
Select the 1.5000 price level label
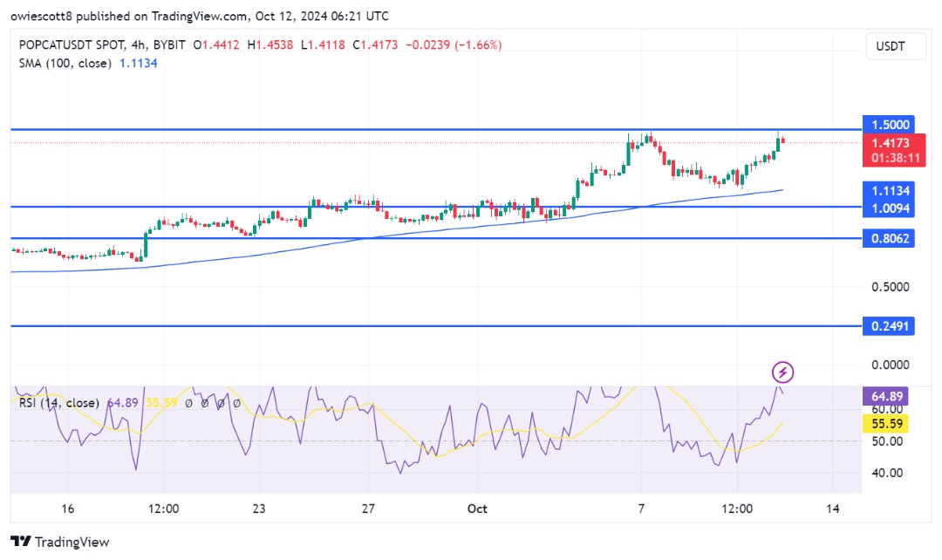[887, 125]
